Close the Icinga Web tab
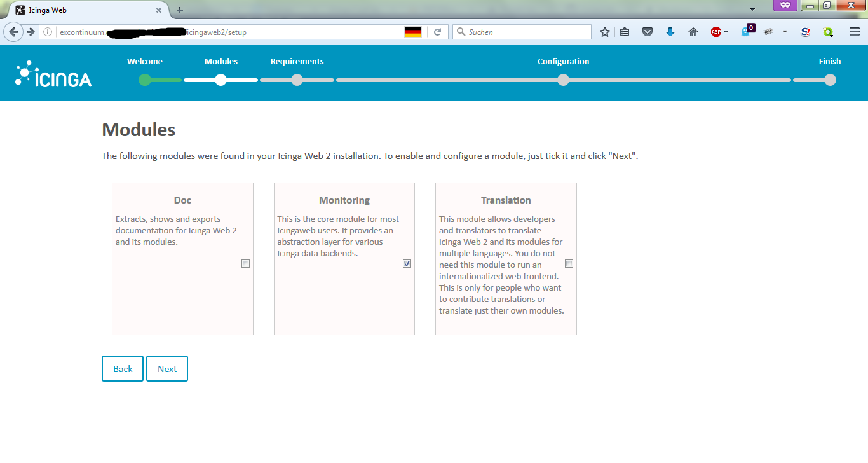This screenshot has height=463, width=868. click(159, 10)
